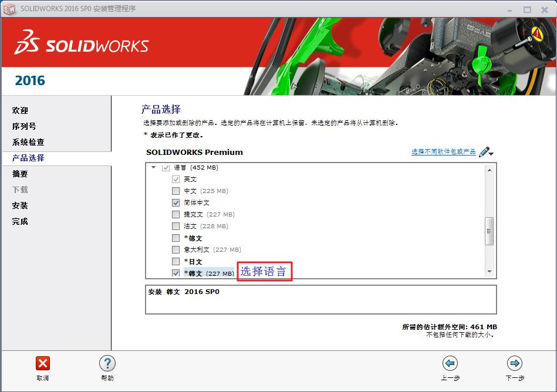
Task: Click the product list scroll down arrow
Action: coord(489,272)
